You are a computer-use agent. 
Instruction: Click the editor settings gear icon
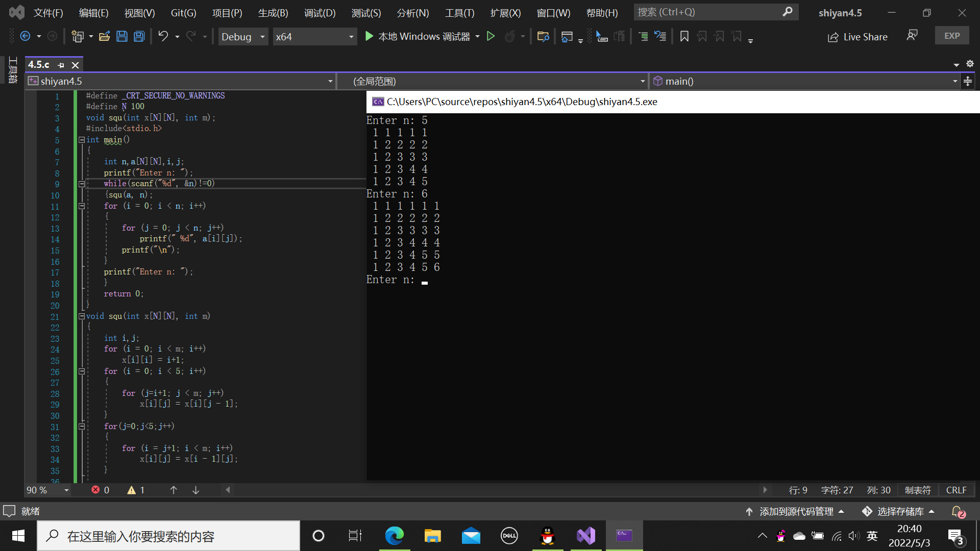[x=970, y=64]
